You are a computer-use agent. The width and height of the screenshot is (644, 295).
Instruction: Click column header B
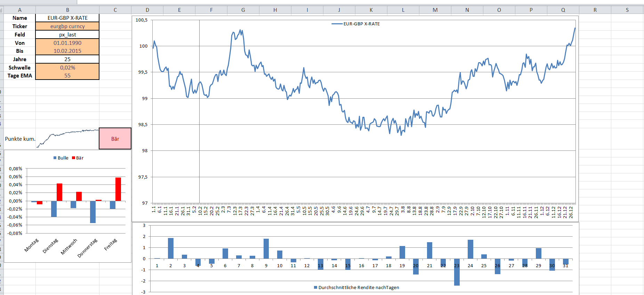[67, 10]
